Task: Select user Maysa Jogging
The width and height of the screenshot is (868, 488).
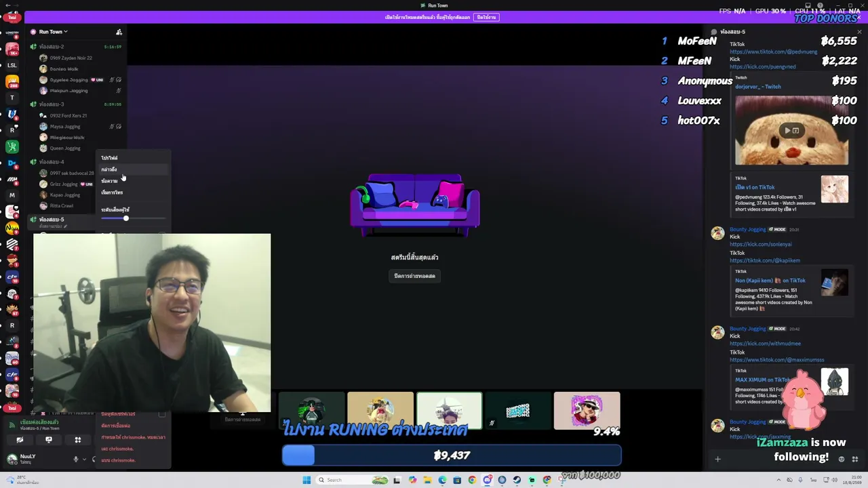Action: point(65,127)
